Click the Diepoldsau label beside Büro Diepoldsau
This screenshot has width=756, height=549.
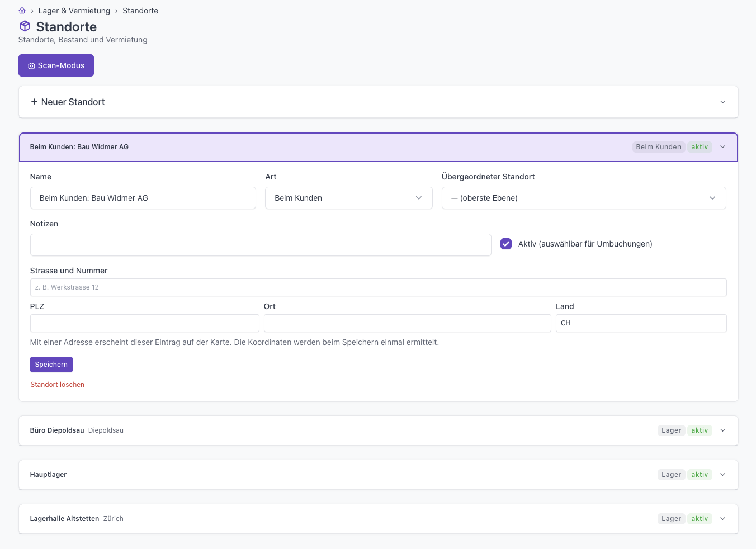(x=106, y=430)
